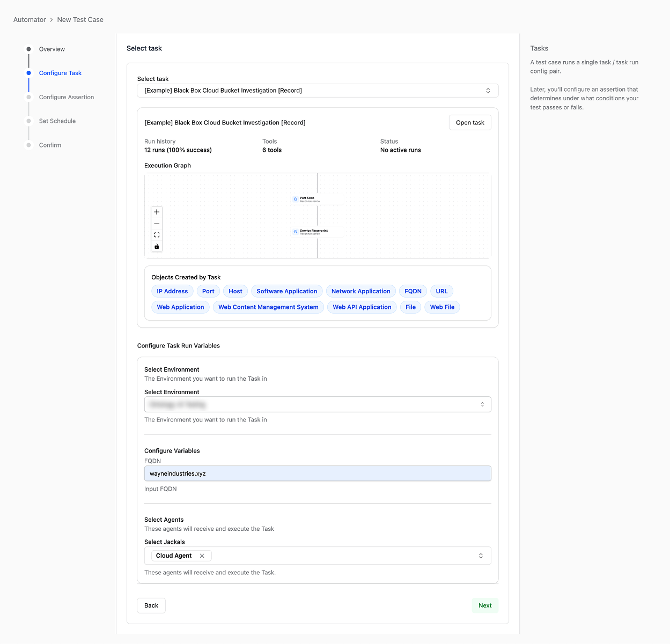The width and height of the screenshot is (670, 644).
Task: Open the Select task dropdown
Action: pos(318,91)
